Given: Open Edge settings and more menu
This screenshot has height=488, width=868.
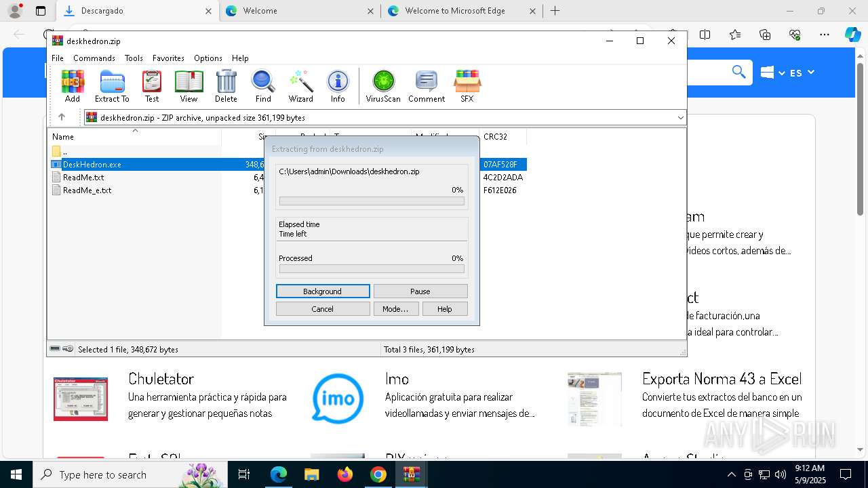Looking at the screenshot, I should click(x=825, y=35).
